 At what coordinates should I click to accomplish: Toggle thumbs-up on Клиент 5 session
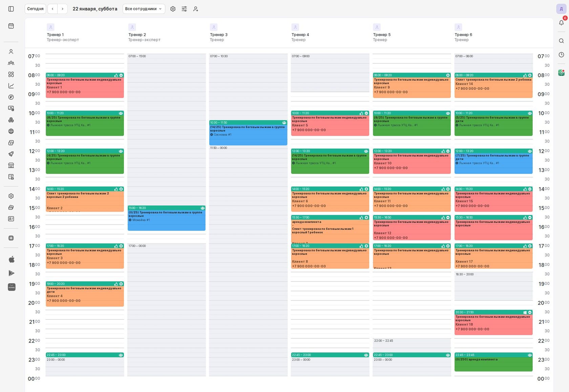(x=361, y=113)
